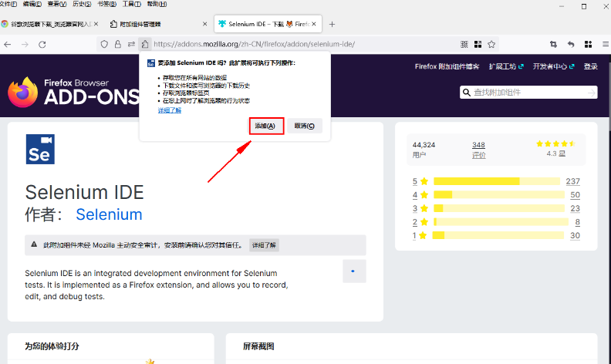Open the shield tracking protection icon
Image resolution: width=611 pixels, height=364 pixels.
click(x=104, y=44)
